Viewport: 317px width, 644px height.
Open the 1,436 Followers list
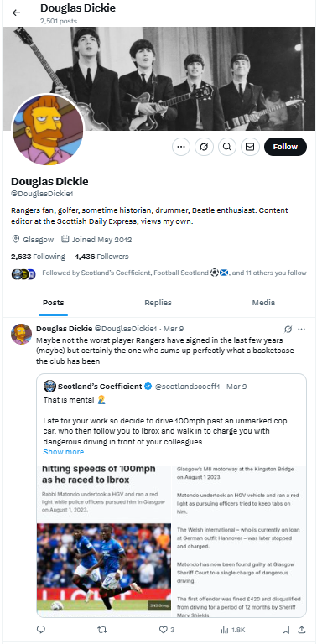101,257
